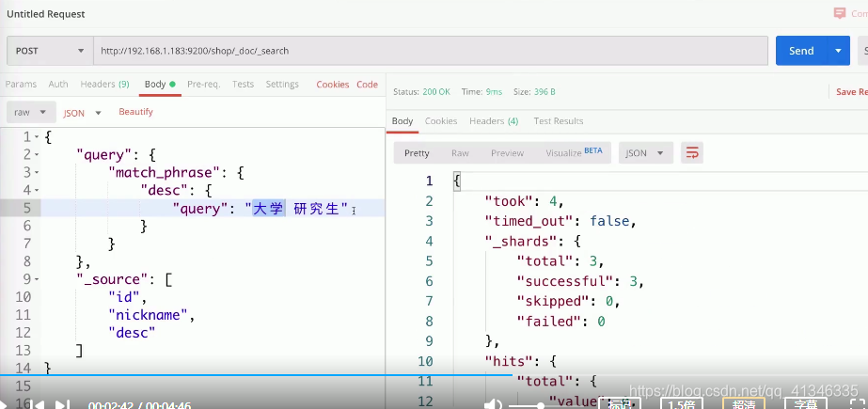Click the "timed_out": false response line
Screen dimensions: 868x409
pyautogui.click(x=560, y=221)
